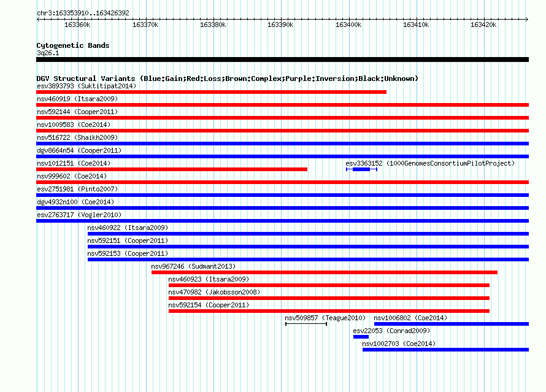The image size is (546, 392).
Task: Select the nsv516722 (Shaikh2009) label
Action: pos(77,137)
